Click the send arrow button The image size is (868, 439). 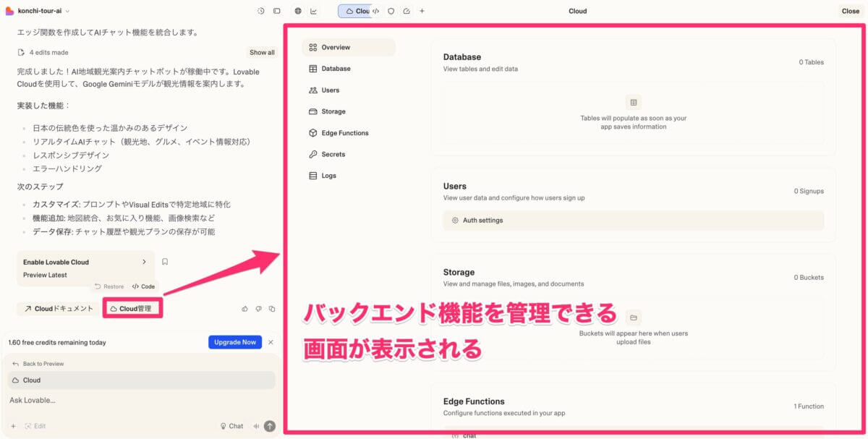click(270, 426)
